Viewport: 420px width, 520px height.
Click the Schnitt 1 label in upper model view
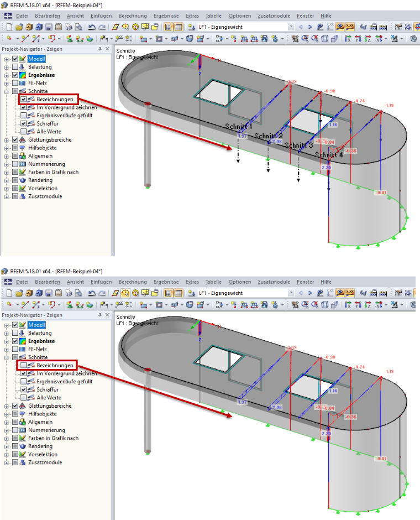(x=239, y=126)
